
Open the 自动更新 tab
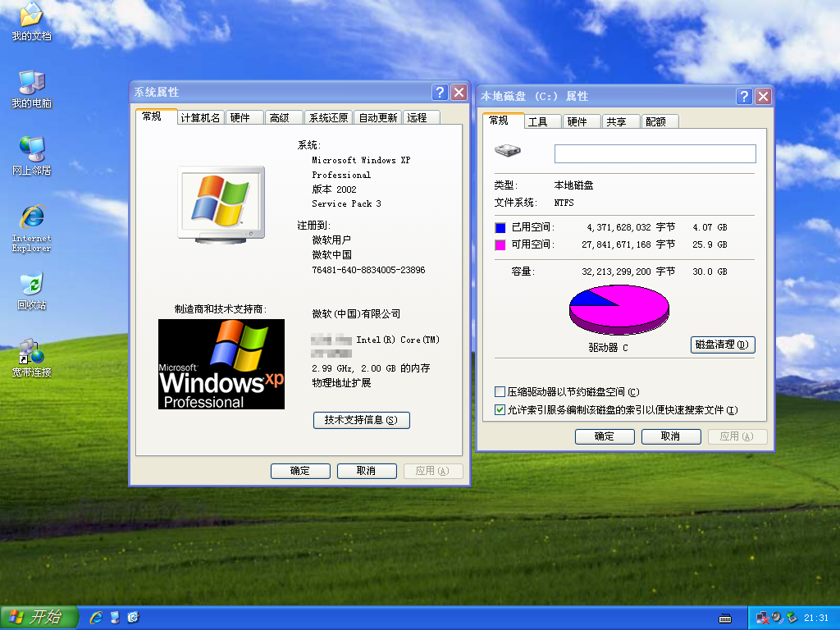point(378,118)
